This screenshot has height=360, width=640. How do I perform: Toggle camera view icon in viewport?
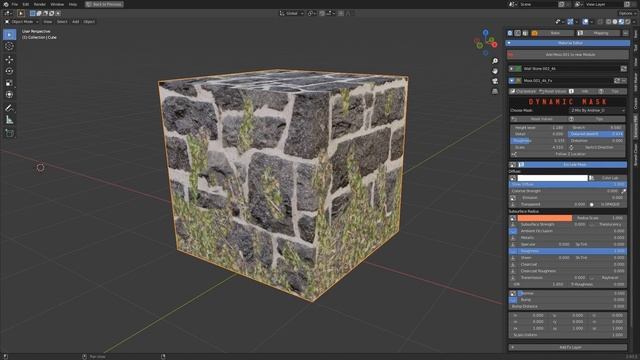pyautogui.click(x=495, y=81)
